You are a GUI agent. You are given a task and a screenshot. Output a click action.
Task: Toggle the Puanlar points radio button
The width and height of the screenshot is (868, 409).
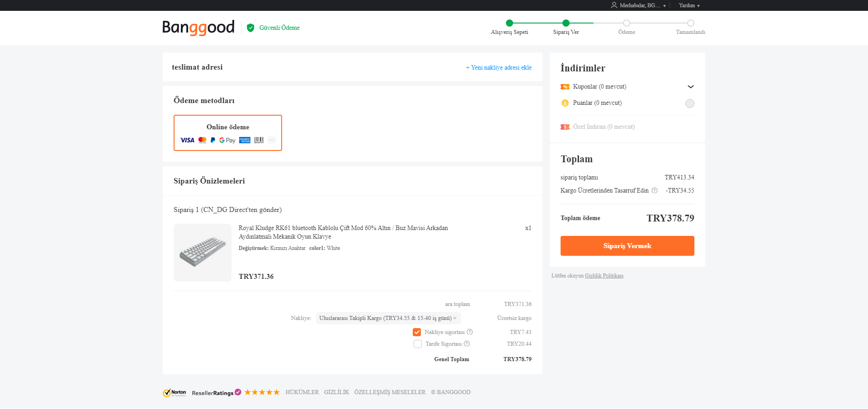690,103
